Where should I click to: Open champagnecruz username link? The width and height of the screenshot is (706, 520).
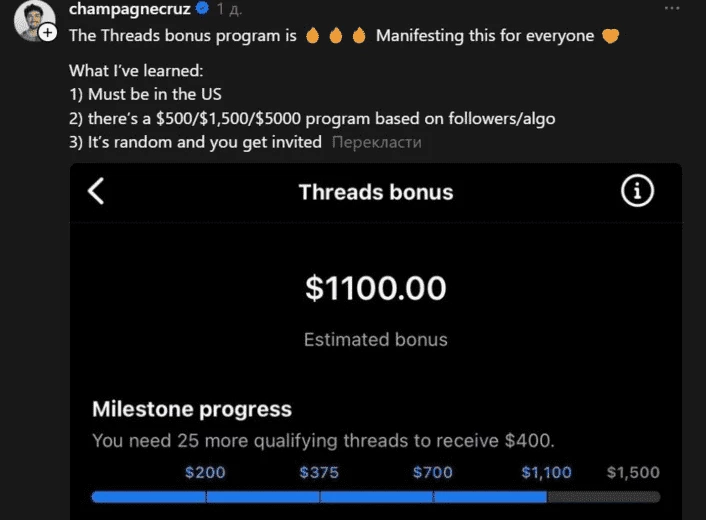pos(130,9)
